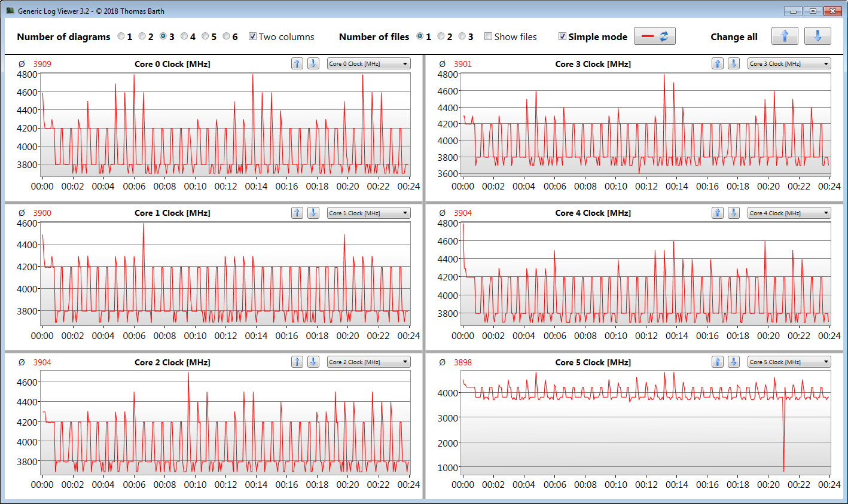Set Number of files to 2
Viewport: 848px width, 504px height.
[441, 36]
